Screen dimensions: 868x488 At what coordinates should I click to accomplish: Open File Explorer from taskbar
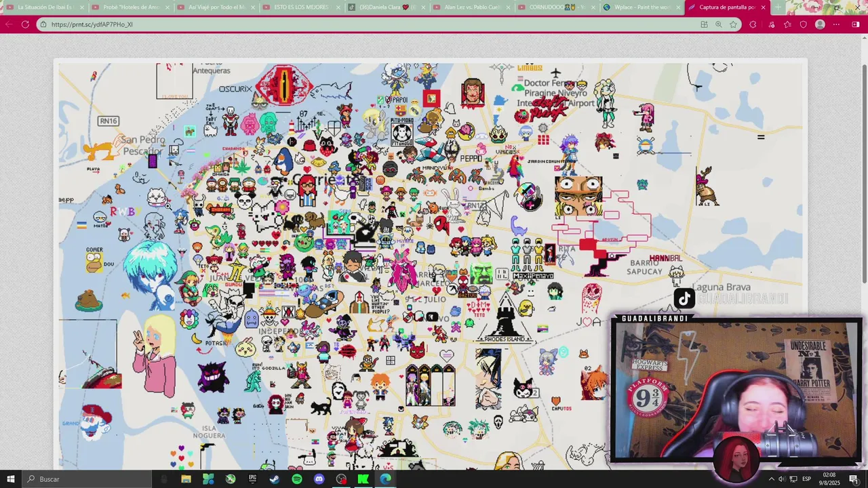tap(186, 479)
